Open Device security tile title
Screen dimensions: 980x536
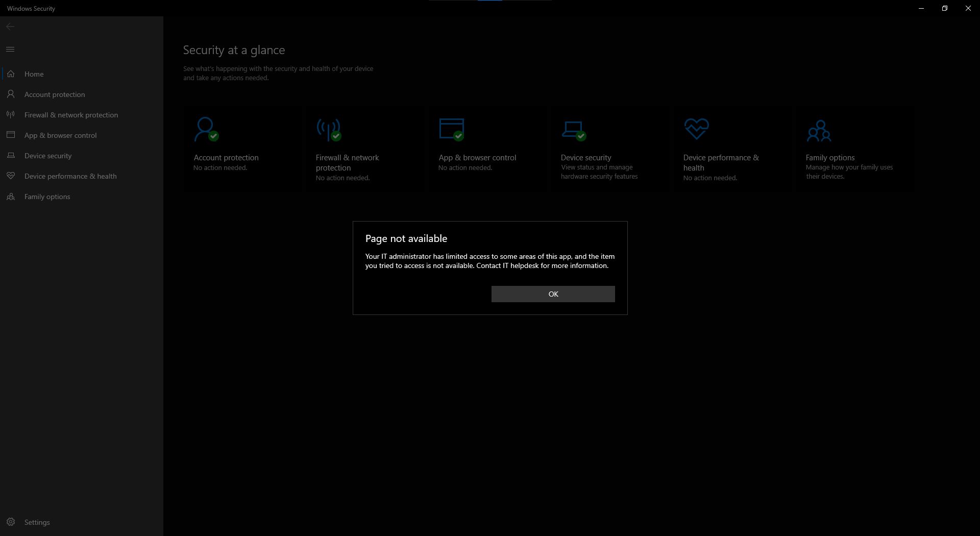pos(586,158)
